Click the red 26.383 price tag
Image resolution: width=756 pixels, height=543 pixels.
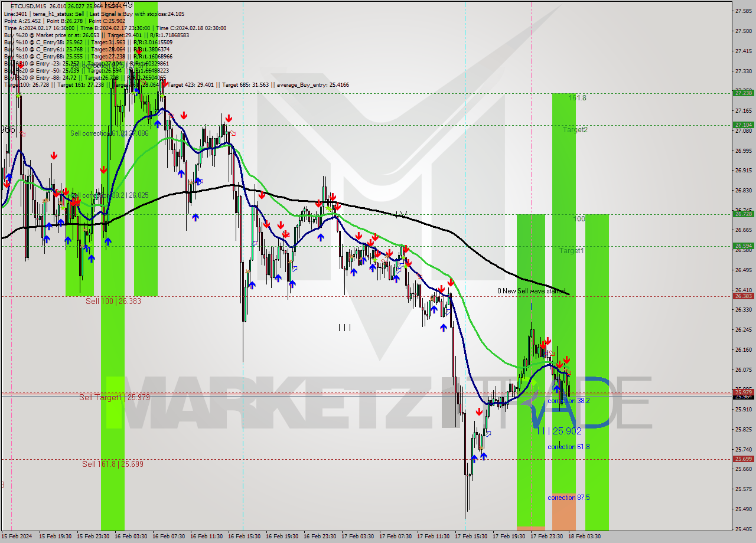point(743,296)
